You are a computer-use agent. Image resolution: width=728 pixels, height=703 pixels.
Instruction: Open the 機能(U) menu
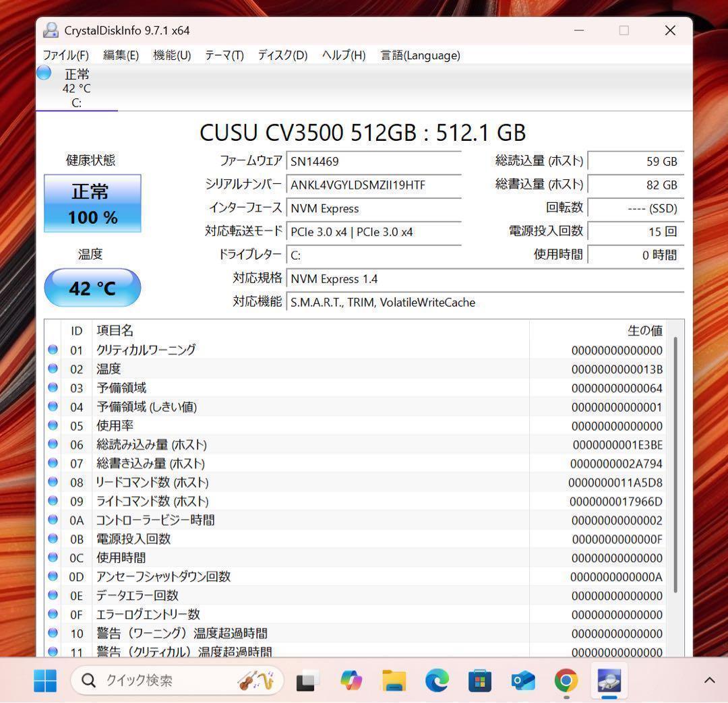tap(172, 55)
